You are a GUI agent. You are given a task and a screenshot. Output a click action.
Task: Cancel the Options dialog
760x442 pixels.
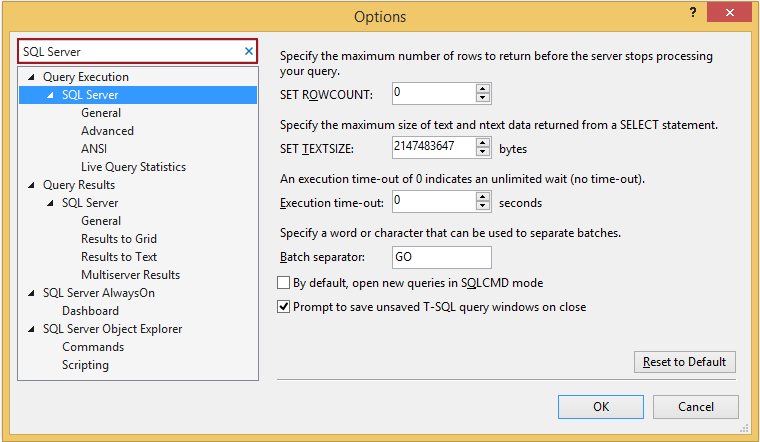click(695, 407)
